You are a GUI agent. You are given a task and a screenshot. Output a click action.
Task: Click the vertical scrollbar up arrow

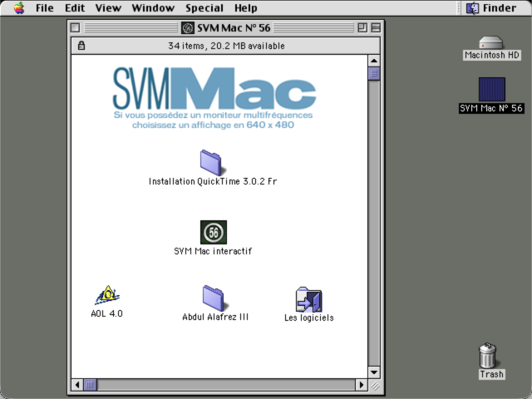pyautogui.click(x=374, y=61)
